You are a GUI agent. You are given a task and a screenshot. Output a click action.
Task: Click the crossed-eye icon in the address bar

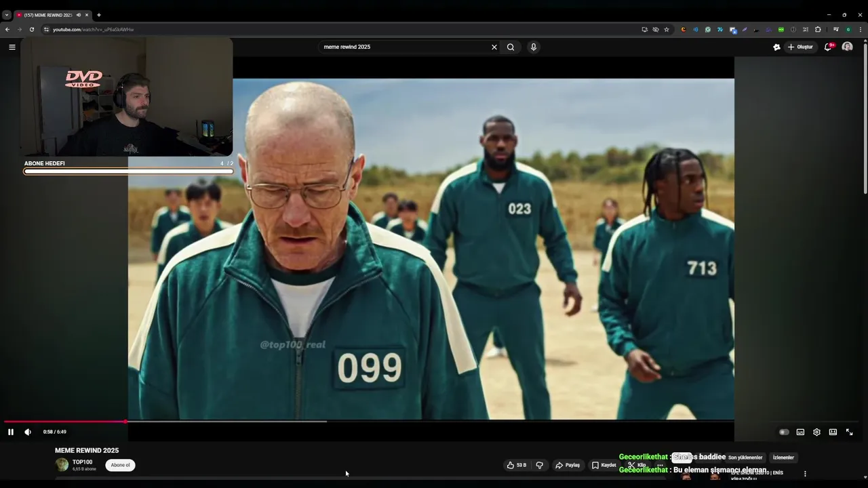click(656, 29)
